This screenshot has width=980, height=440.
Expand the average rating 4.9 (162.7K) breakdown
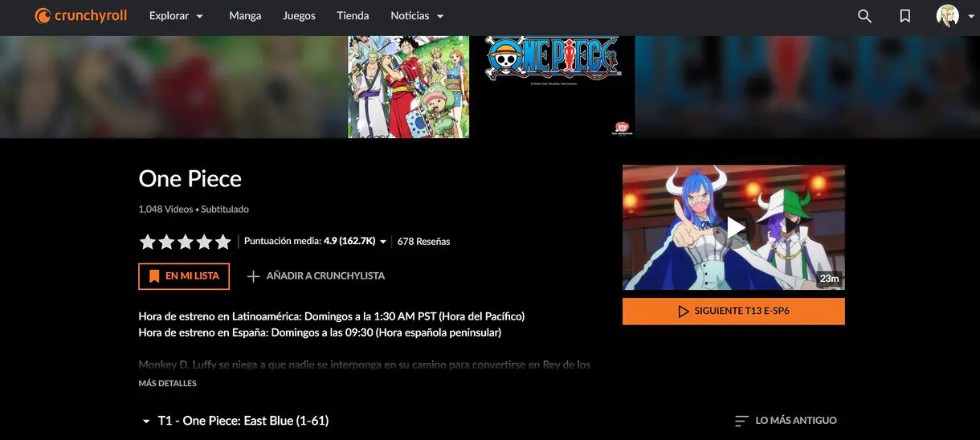click(316, 241)
